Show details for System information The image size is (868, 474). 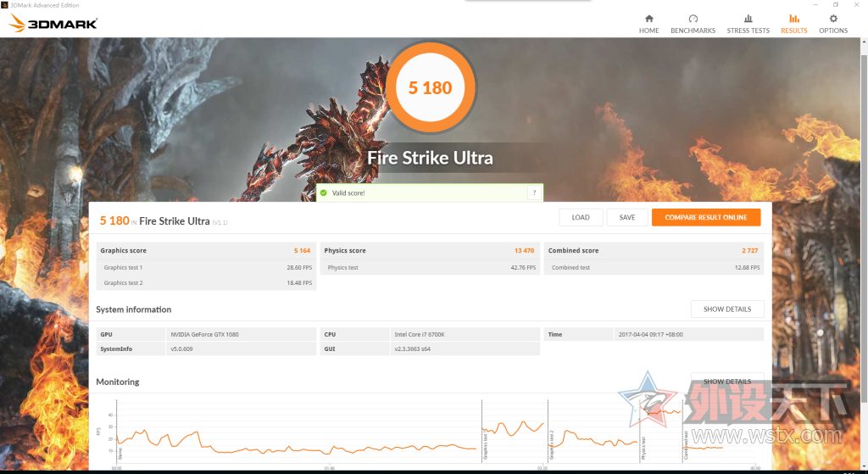[x=726, y=309]
